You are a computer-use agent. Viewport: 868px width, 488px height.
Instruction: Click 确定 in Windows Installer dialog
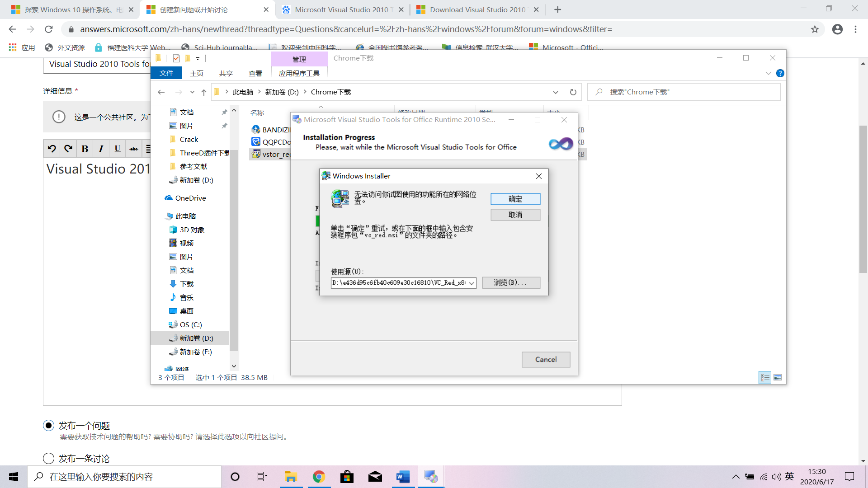click(x=515, y=199)
